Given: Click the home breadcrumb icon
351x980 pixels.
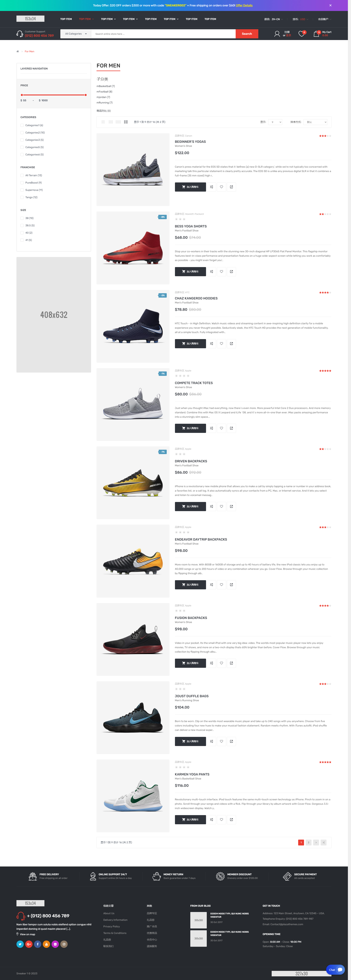Looking at the screenshot, I should [x=18, y=51].
